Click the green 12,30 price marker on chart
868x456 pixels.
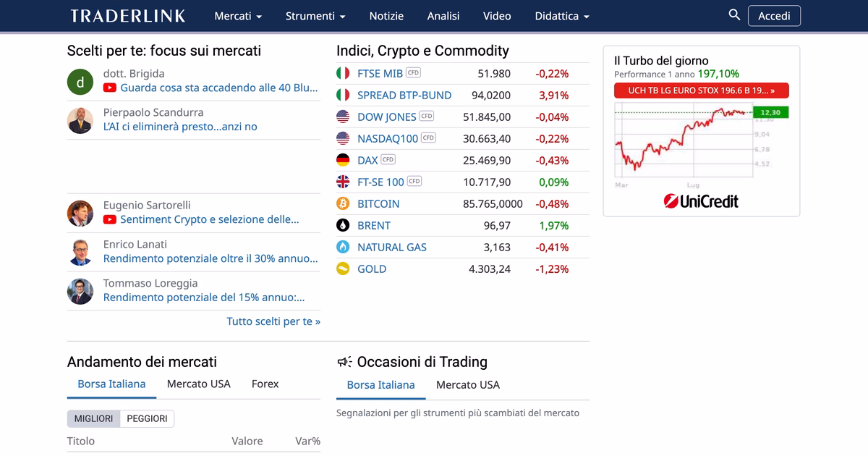[771, 112]
